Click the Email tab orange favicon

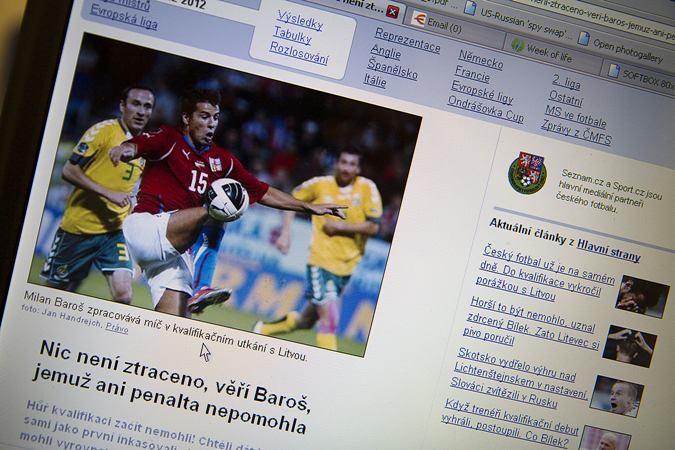418,19
